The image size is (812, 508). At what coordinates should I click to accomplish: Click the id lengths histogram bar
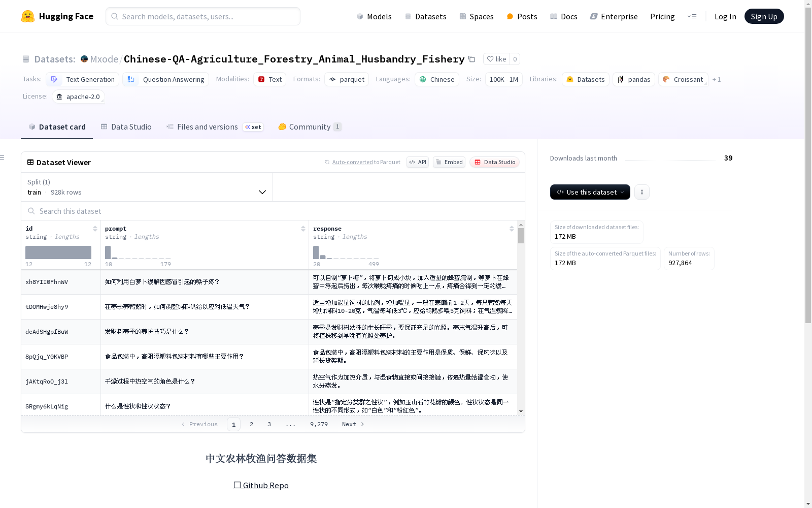pos(58,252)
